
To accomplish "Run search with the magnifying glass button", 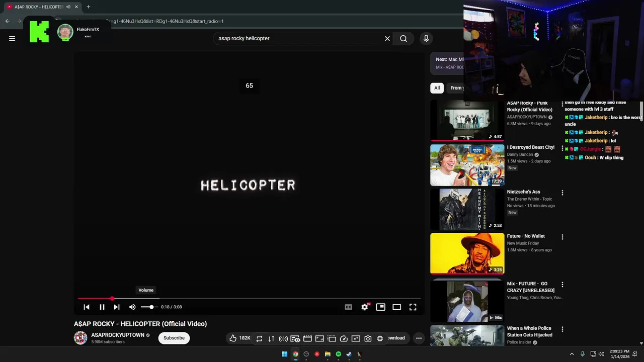I will tap(404, 38).
